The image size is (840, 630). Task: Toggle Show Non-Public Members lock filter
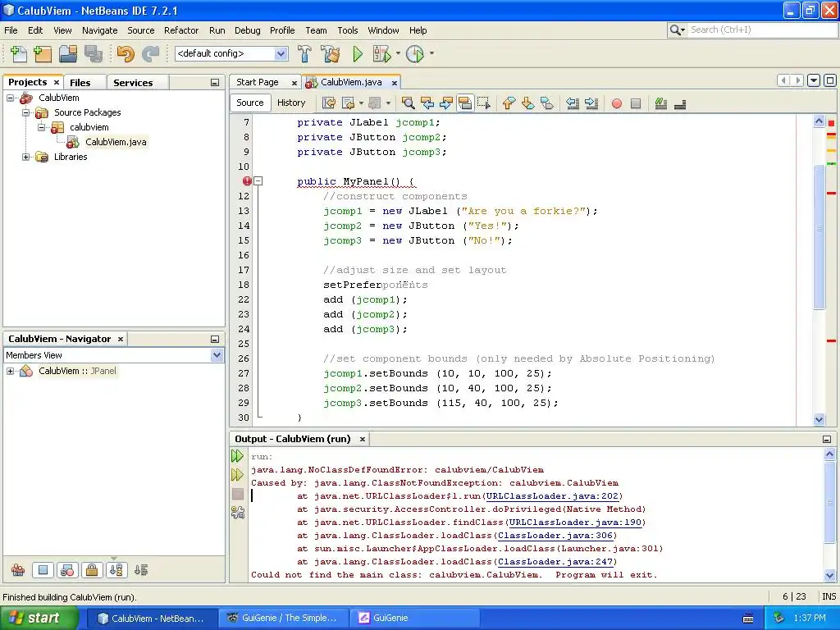tap(92, 570)
